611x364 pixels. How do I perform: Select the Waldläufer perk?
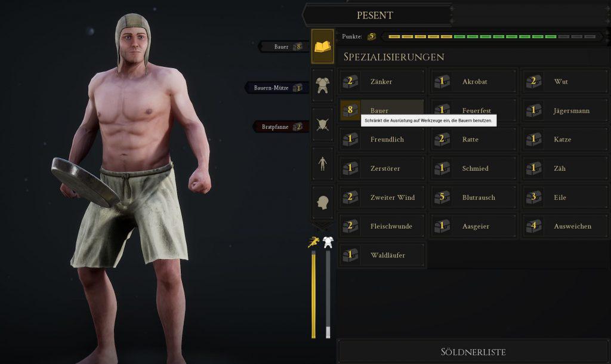382,255
